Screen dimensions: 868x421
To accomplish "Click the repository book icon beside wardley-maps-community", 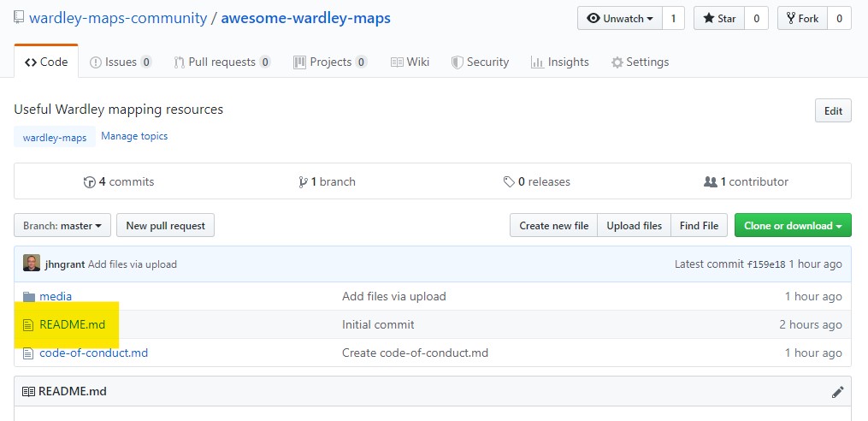I will coord(19,17).
